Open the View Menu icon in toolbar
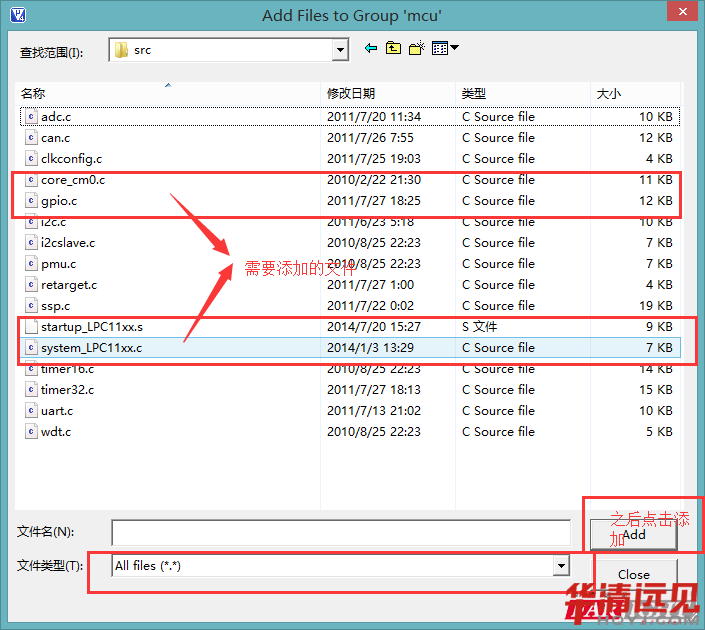Viewport: 705px width, 630px height. click(445, 48)
